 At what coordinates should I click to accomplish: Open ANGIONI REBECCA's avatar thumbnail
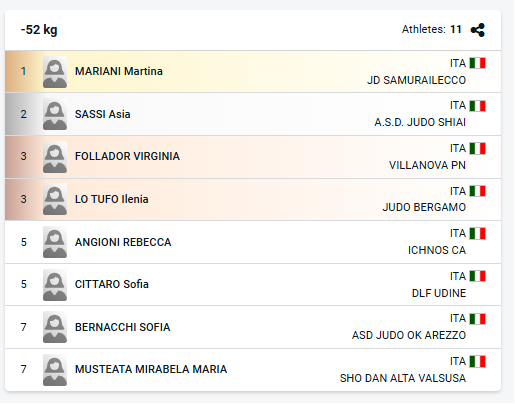click(x=55, y=242)
